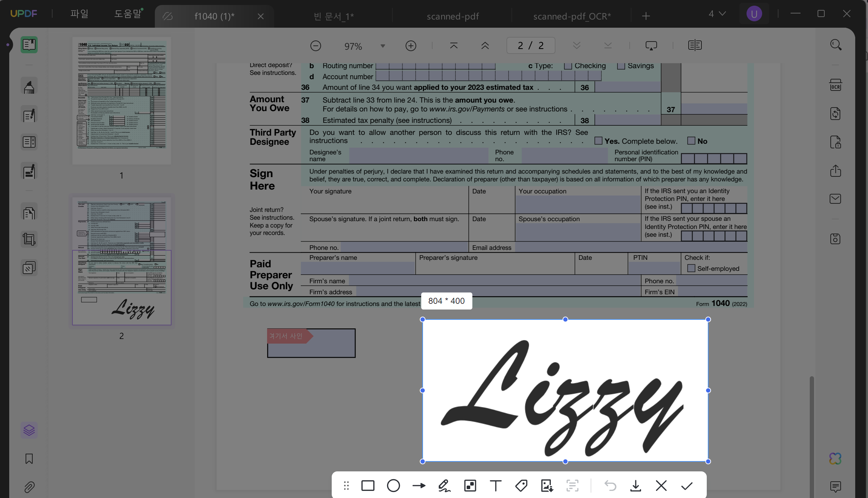Jump to previous page with double chevron

pos(485,45)
